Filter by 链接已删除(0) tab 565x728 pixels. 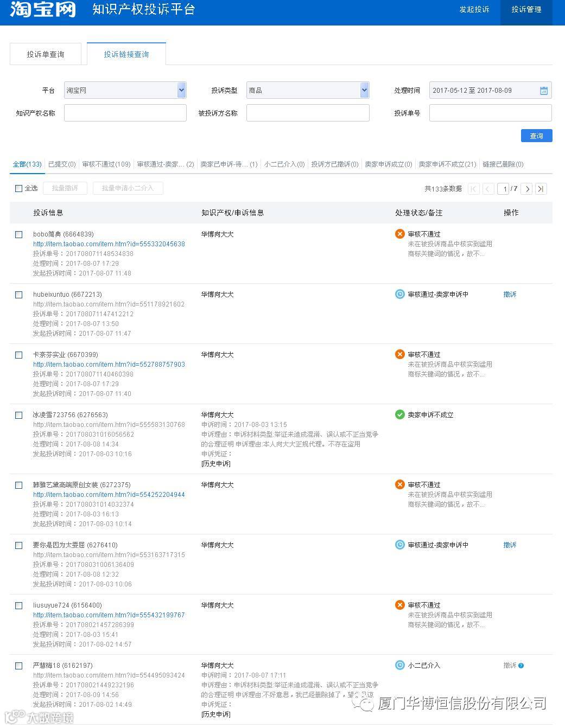click(x=503, y=164)
